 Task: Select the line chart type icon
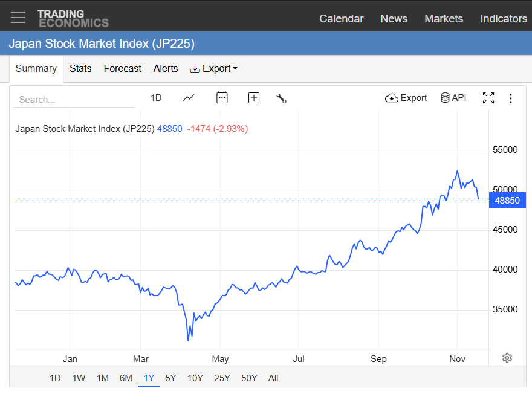click(189, 97)
